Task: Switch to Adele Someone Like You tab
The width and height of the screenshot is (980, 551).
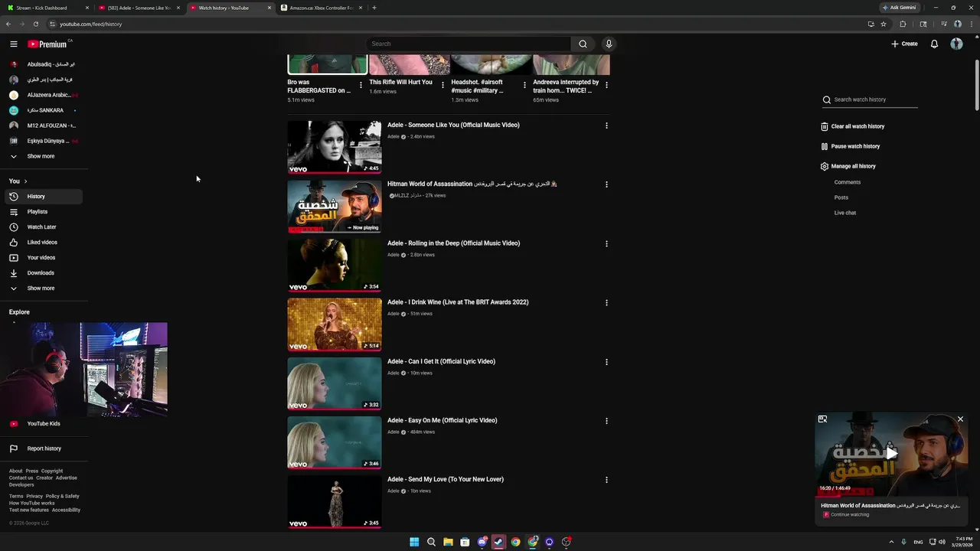Action: (x=139, y=8)
